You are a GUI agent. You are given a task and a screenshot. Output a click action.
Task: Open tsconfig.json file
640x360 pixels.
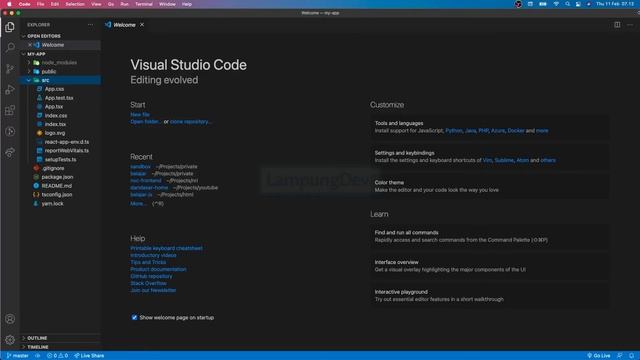[57, 195]
